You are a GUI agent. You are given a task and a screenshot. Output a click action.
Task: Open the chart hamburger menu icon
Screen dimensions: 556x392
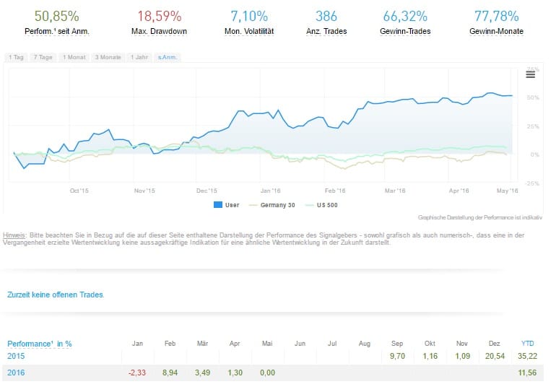click(530, 74)
